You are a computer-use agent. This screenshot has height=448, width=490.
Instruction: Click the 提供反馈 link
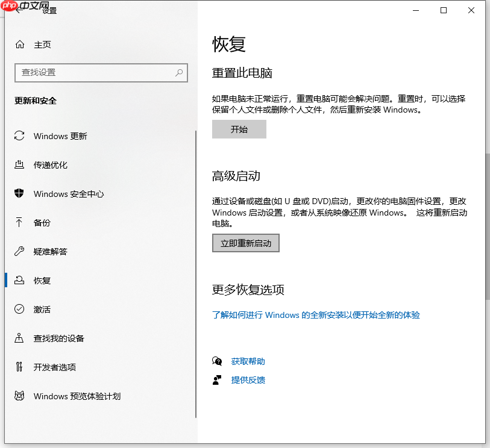248,380
